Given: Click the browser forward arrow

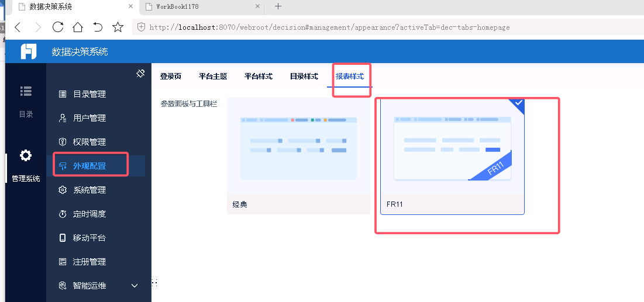Looking at the screenshot, I should click(38, 27).
